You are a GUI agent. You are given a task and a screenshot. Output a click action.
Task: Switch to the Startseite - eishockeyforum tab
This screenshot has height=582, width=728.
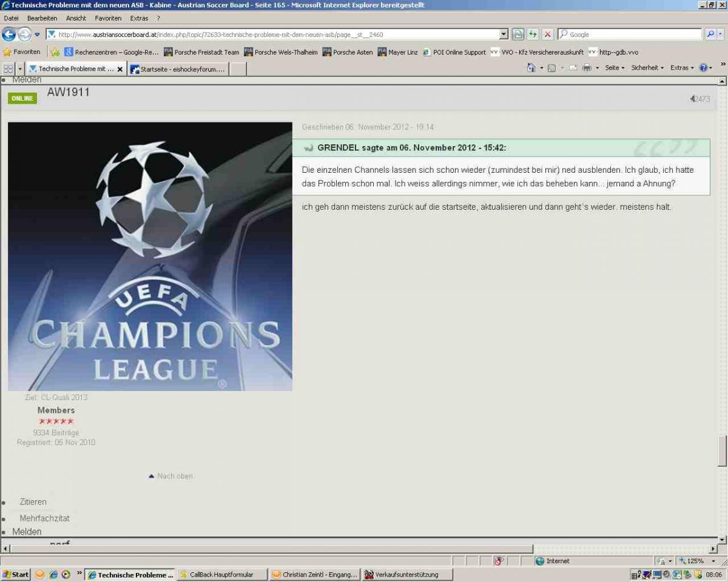click(x=178, y=69)
